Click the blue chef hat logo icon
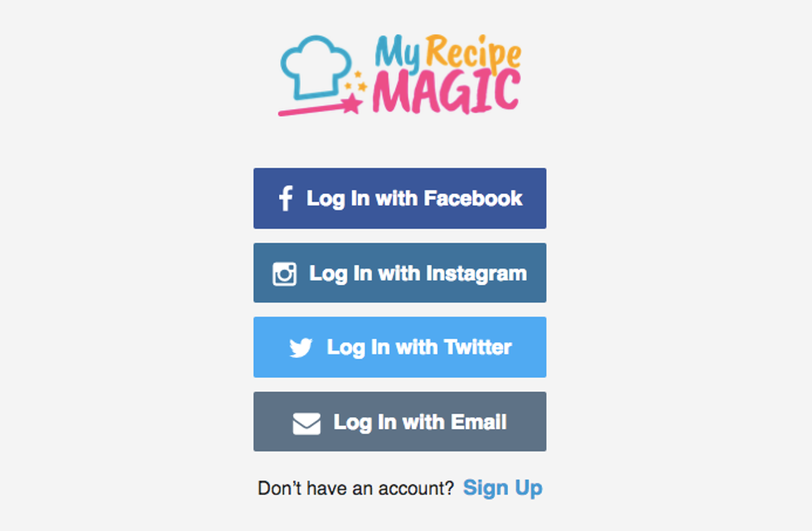812x531 pixels. (x=316, y=67)
